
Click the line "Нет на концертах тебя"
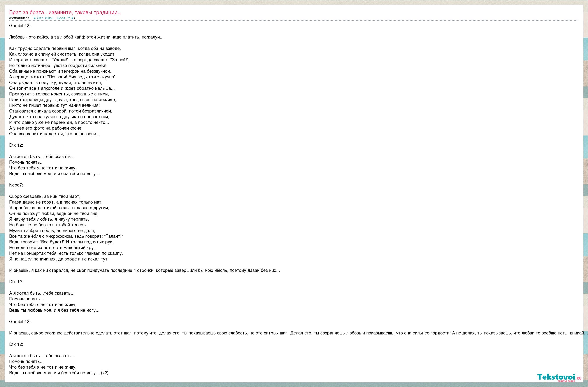[x=66, y=253]
